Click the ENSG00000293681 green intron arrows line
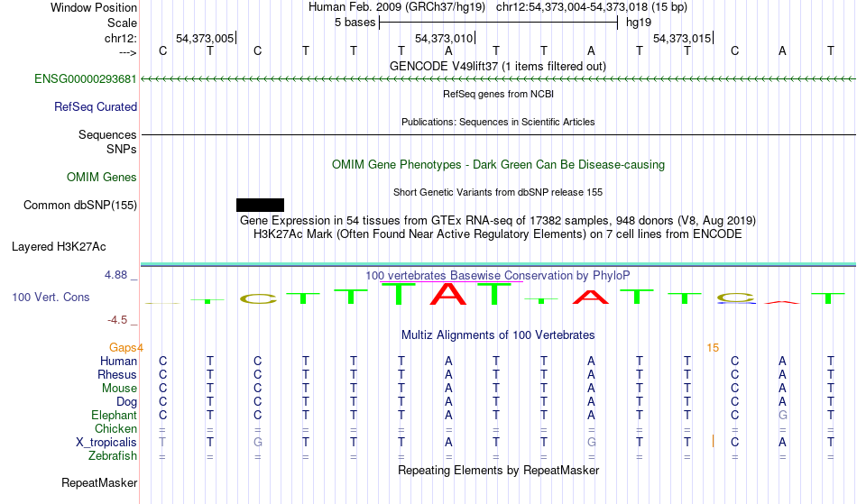857x504 pixels. pyautogui.click(x=498, y=79)
